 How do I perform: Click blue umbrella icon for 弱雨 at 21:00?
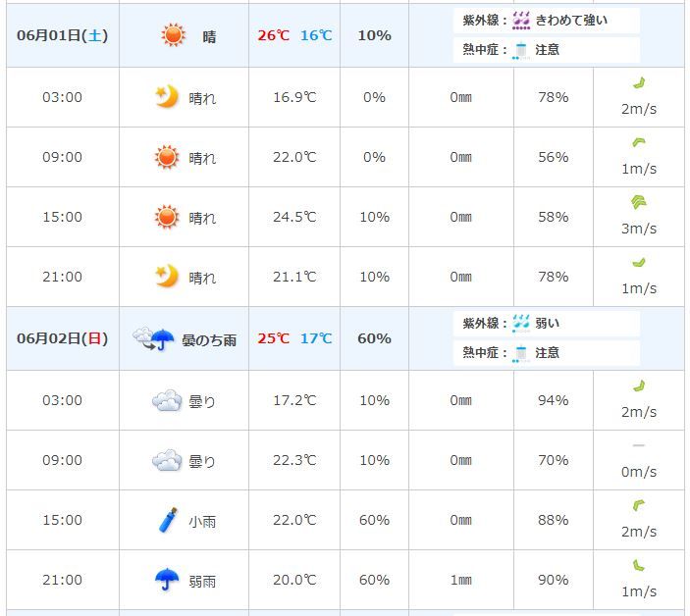tap(167, 579)
